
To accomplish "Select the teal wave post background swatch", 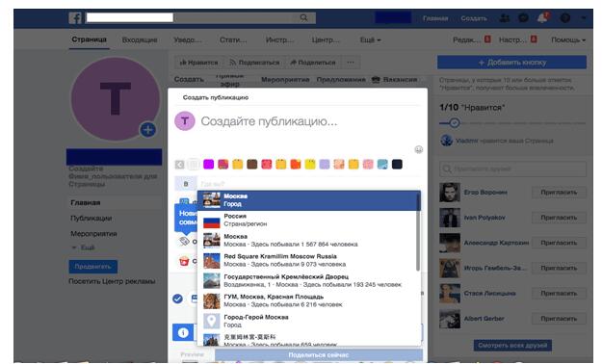I will (x=382, y=165).
